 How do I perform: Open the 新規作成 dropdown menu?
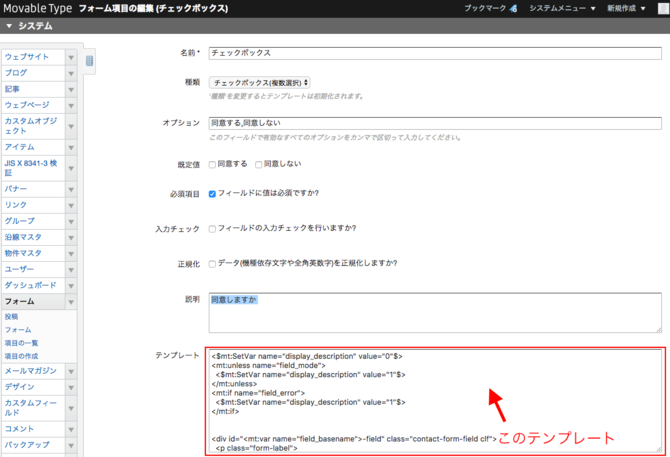coord(626,8)
